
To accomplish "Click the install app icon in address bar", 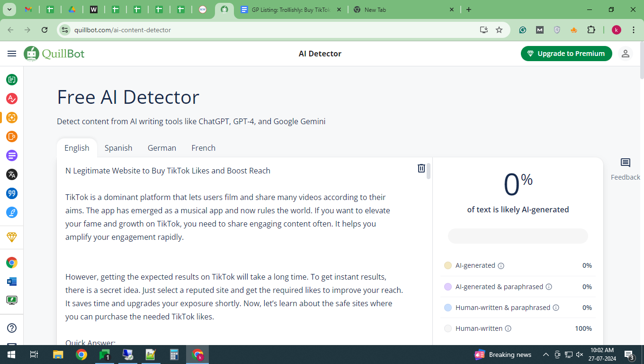I will pyautogui.click(x=483, y=30).
